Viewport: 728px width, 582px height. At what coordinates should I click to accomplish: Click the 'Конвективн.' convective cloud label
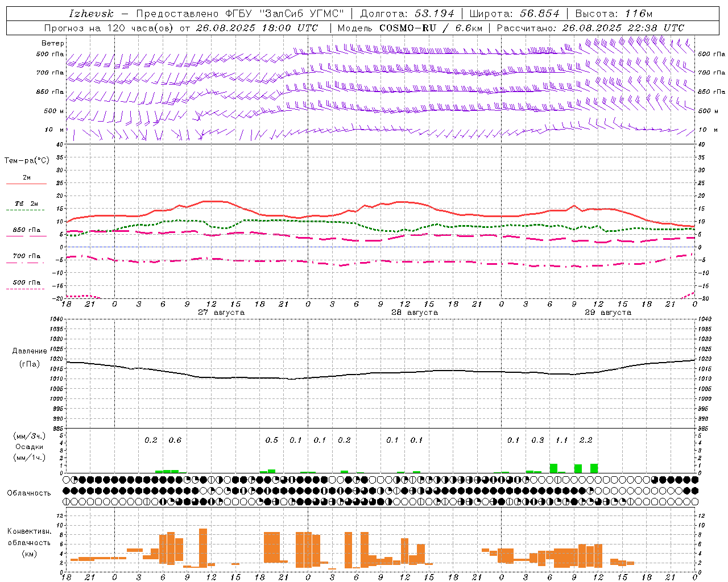coord(30,531)
